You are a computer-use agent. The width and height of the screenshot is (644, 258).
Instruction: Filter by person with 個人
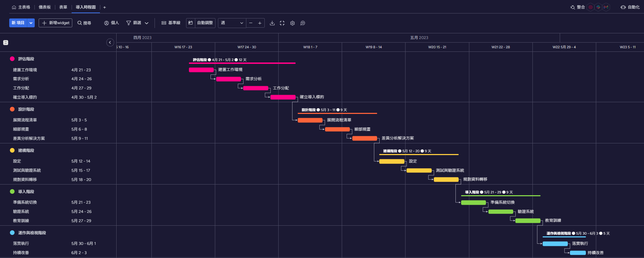click(x=111, y=23)
